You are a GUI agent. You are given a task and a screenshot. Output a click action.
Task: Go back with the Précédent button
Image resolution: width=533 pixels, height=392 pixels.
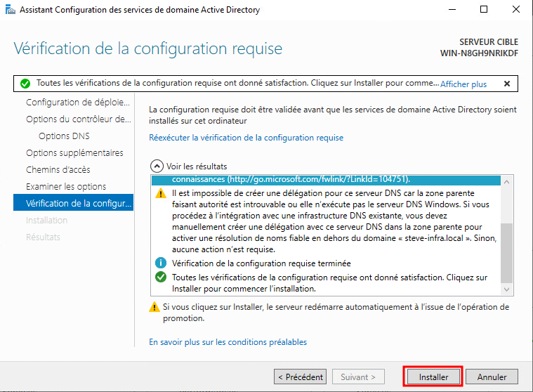pos(300,377)
